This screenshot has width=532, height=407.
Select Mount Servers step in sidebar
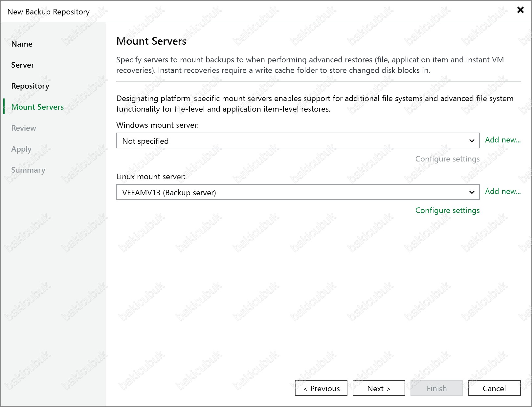click(x=37, y=107)
